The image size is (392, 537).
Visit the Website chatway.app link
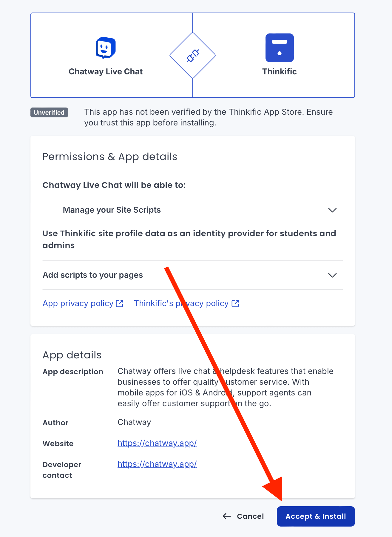[157, 443]
